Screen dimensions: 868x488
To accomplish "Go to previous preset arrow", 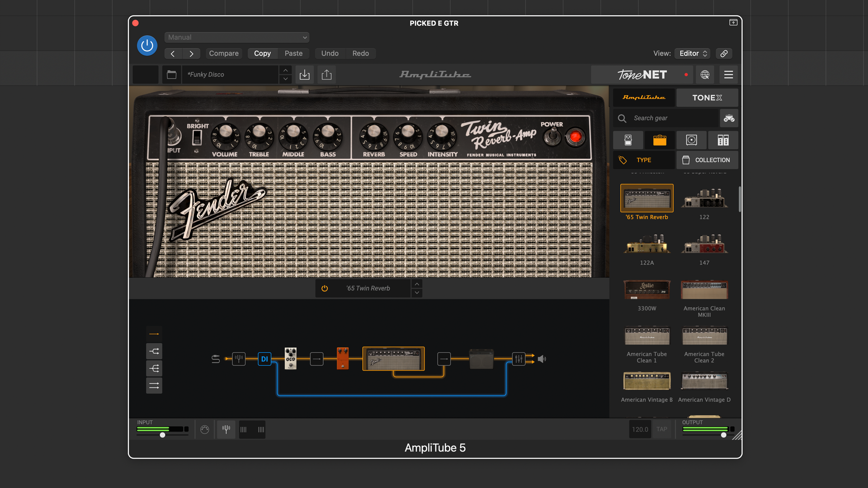I will tap(173, 54).
